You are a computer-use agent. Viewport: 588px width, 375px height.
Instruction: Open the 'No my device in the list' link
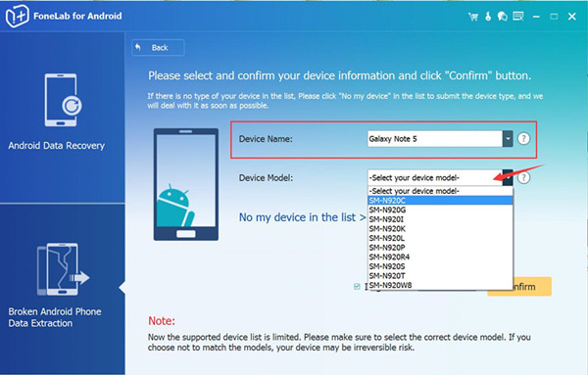pos(302,217)
